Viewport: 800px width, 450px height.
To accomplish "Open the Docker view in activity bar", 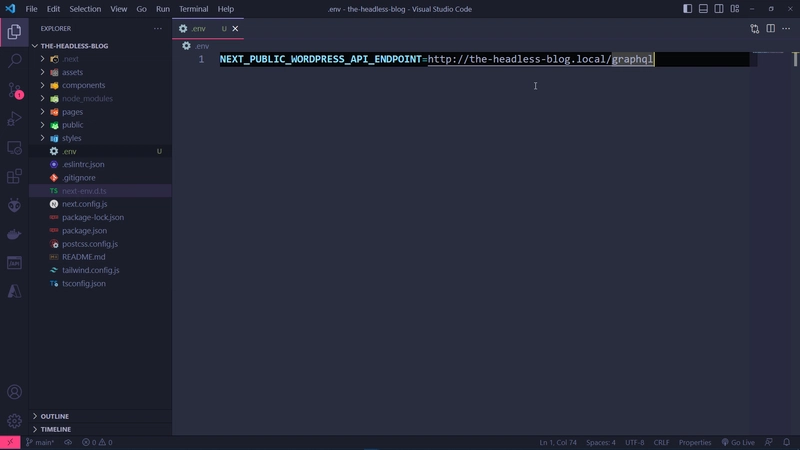I will tap(14, 234).
